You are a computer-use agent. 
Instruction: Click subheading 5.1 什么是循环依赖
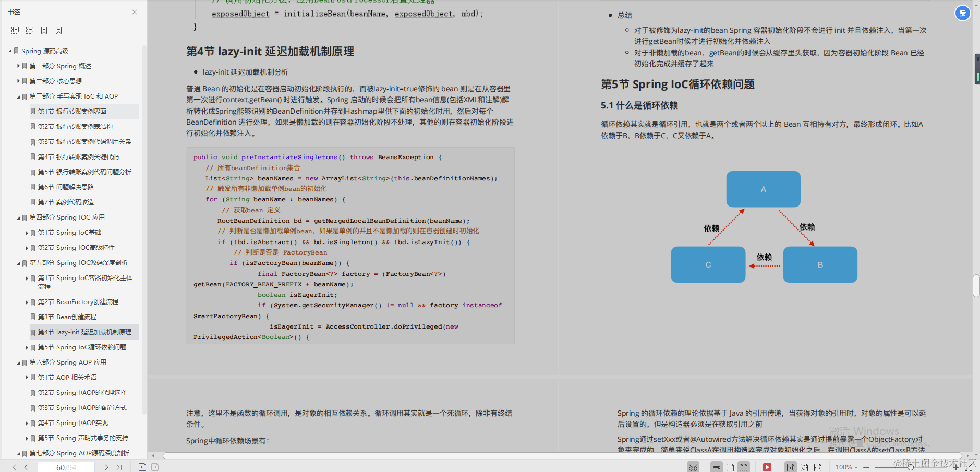point(639,106)
